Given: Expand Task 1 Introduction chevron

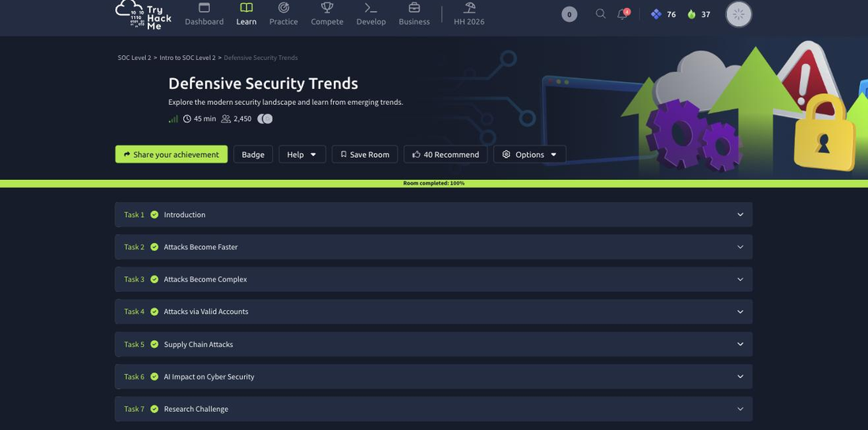Looking at the screenshot, I should click(x=740, y=215).
